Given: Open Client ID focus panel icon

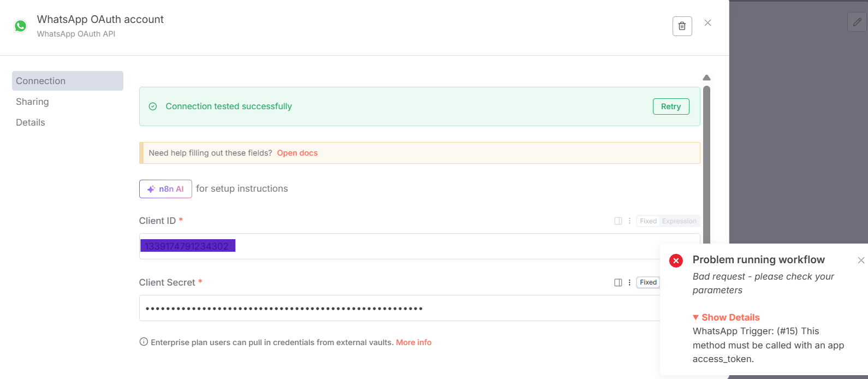Looking at the screenshot, I should [x=618, y=221].
